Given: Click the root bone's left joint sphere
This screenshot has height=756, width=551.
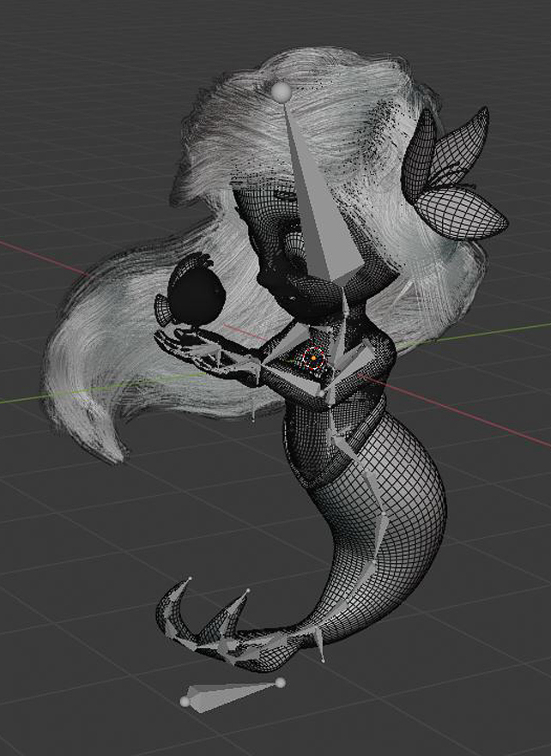Looking at the screenshot, I should coord(185,702).
